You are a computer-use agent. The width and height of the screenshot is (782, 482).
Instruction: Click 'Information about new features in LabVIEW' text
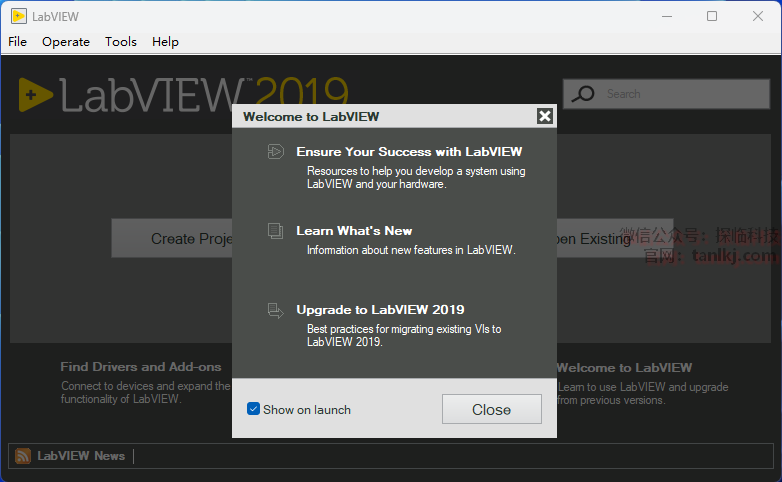[411, 250]
